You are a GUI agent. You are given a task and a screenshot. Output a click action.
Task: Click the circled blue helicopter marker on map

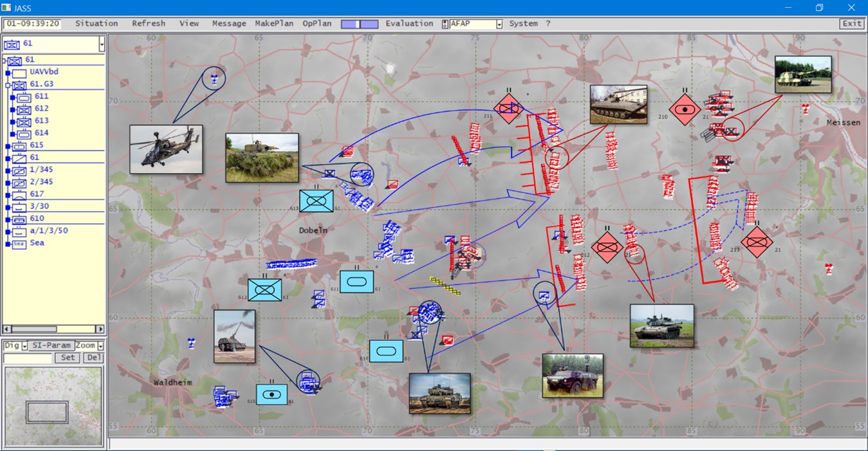[x=214, y=78]
